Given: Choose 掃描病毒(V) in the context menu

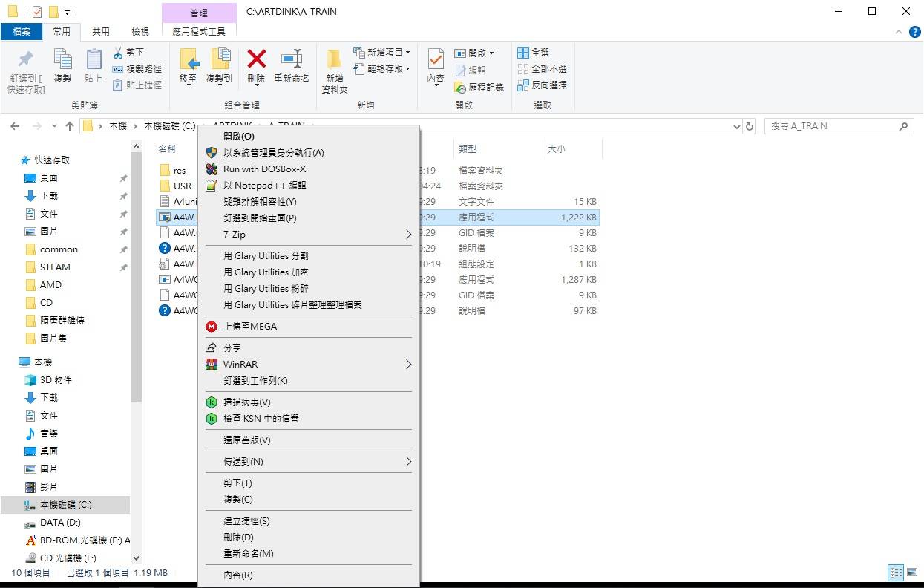Looking at the screenshot, I should click(309, 402).
